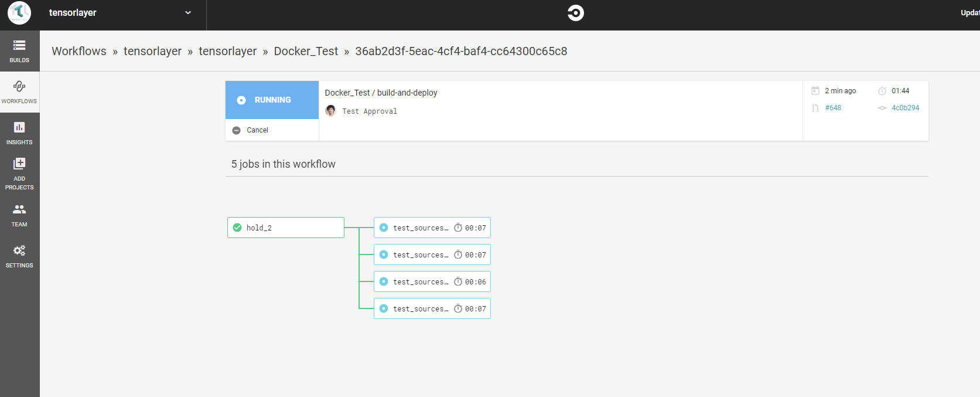The width and height of the screenshot is (980, 397).
Task: Open the Docker_Test breadcrumb
Action: pos(306,51)
